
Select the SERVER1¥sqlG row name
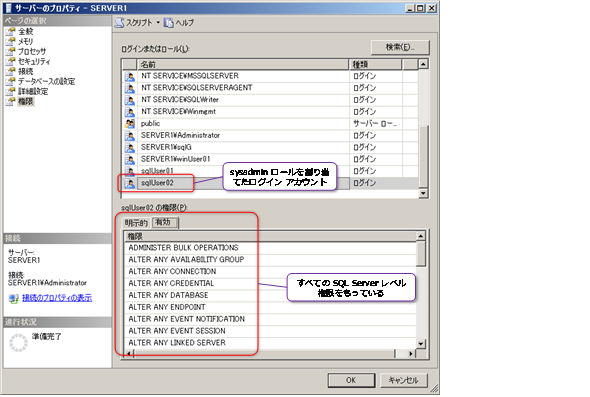166,147
